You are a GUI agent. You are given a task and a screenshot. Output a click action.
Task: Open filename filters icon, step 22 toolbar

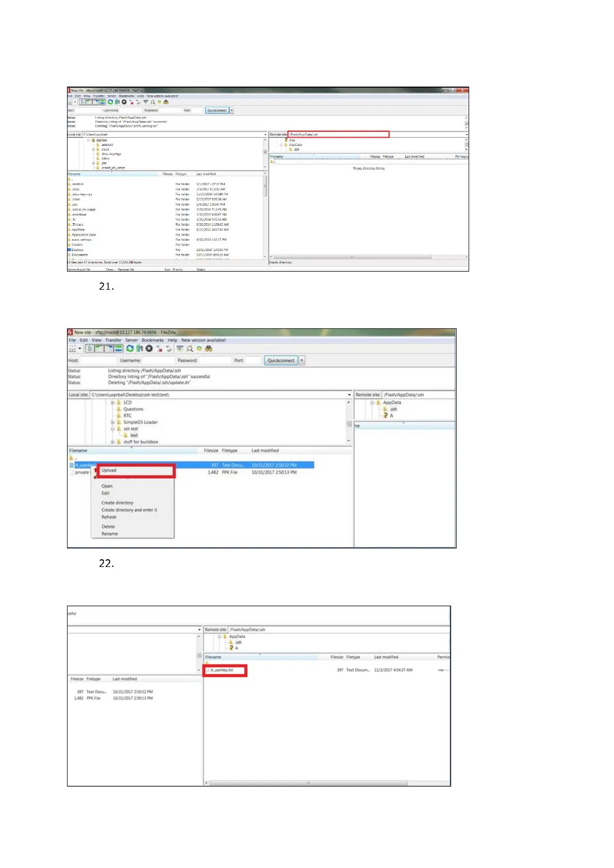(180, 349)
